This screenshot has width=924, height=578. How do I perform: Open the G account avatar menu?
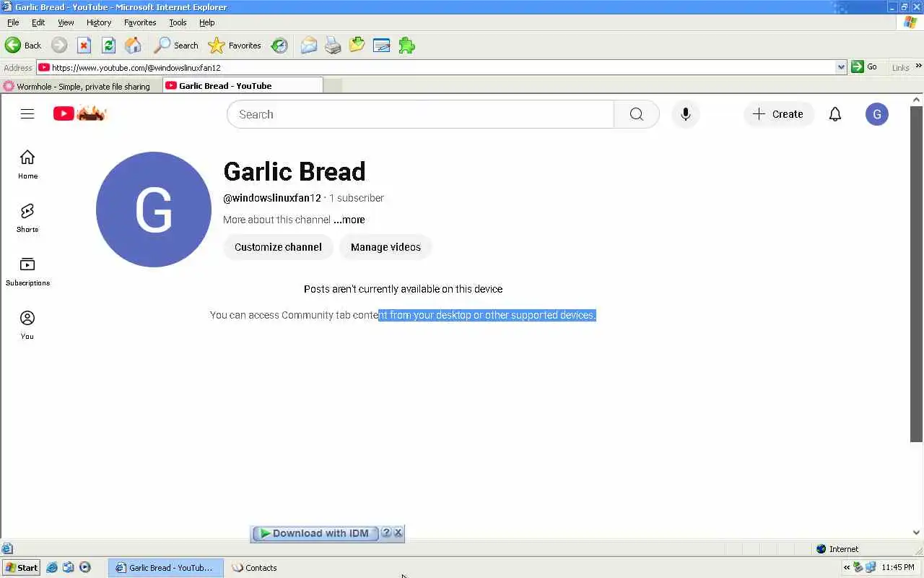pos(877,114)
